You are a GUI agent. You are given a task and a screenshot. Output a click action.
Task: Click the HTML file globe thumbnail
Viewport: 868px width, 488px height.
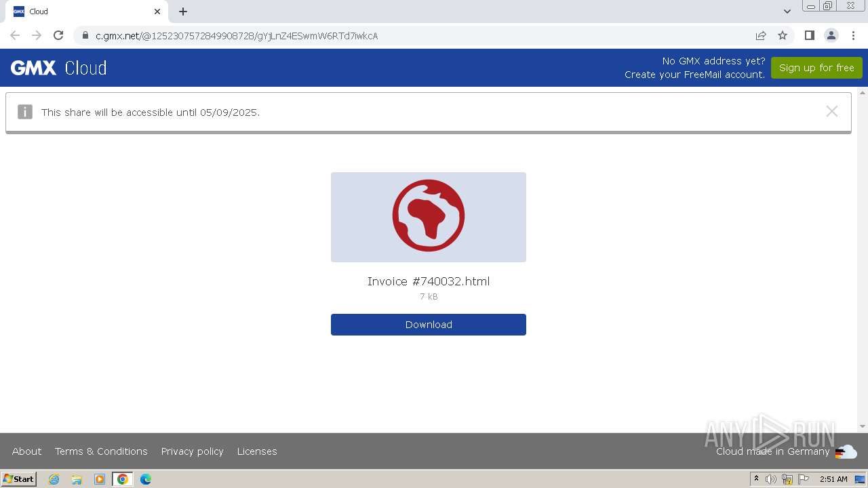click(429, 217)
